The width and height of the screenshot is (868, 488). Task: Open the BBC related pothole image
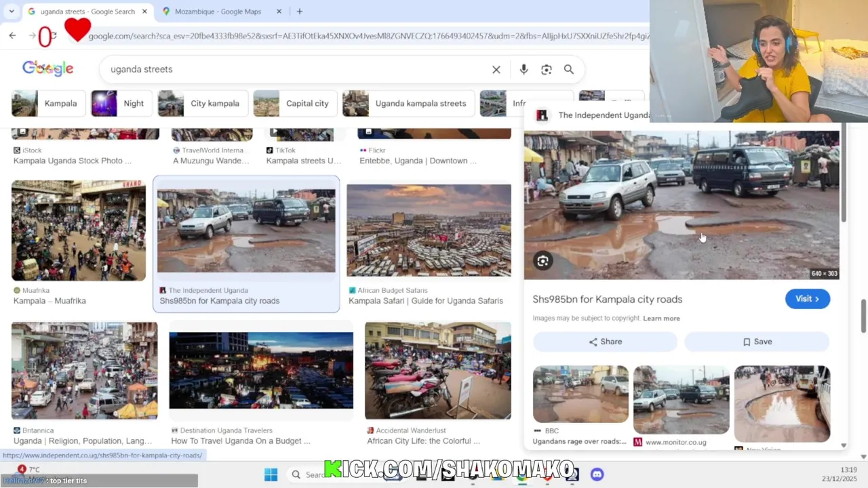580,394
